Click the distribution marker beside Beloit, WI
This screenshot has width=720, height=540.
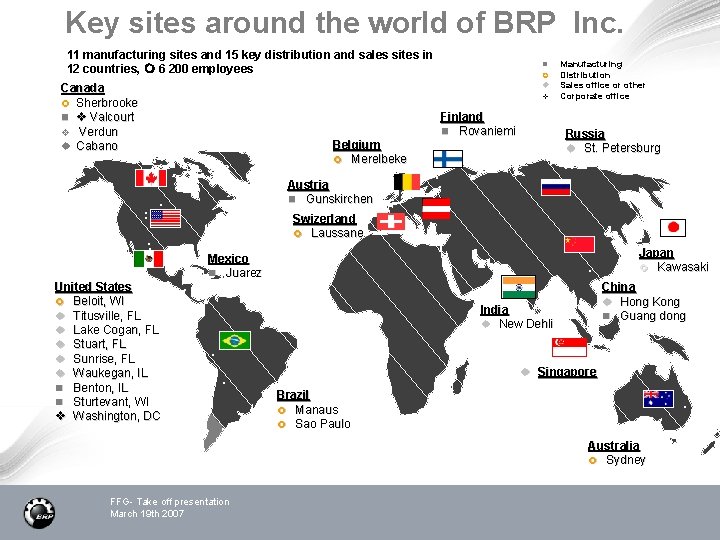pos(59,302)
